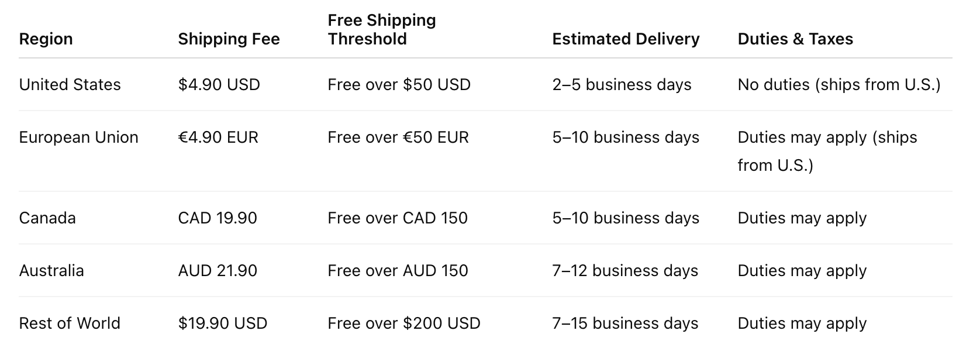Click the €4.90 EUR shipping fee
The height and width of the screenshot is (358, 980).
tap(218, 137)
